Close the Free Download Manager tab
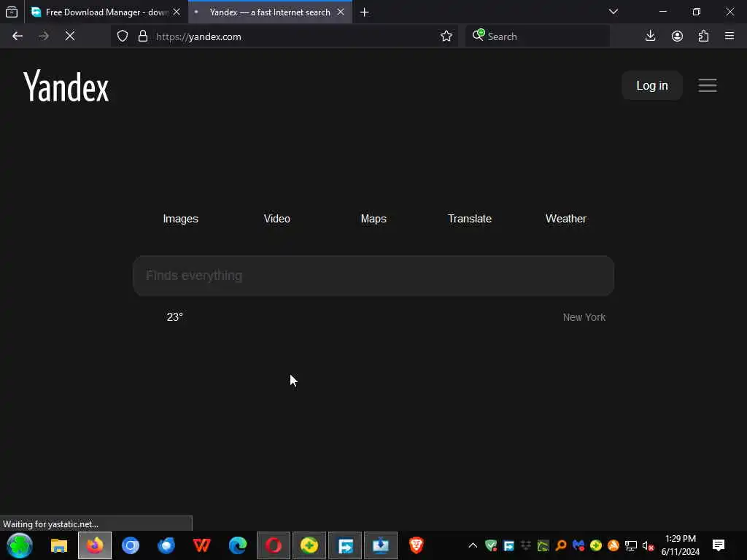This screenshot has width=747, height=560. click(x=177, y=12)
